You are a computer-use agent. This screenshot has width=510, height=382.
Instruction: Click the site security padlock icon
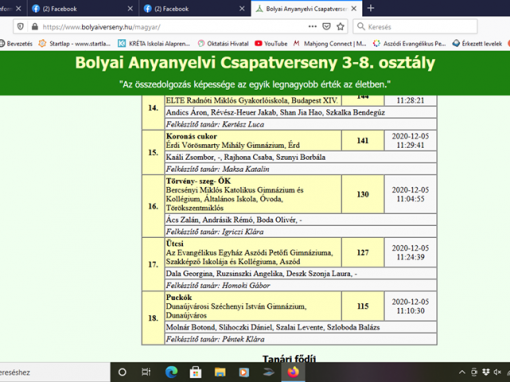(34, 27)
